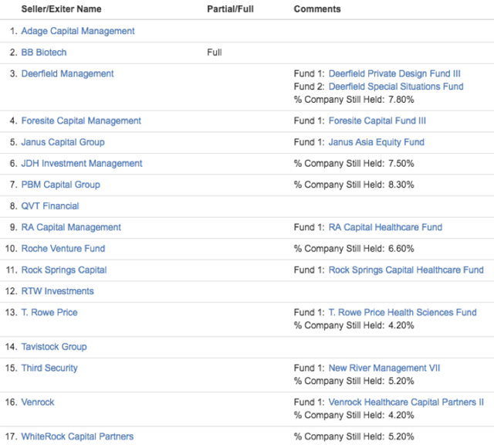Select the 6.60% Company Still Held text
Viewport: 494px width, 448px height.
354,249
